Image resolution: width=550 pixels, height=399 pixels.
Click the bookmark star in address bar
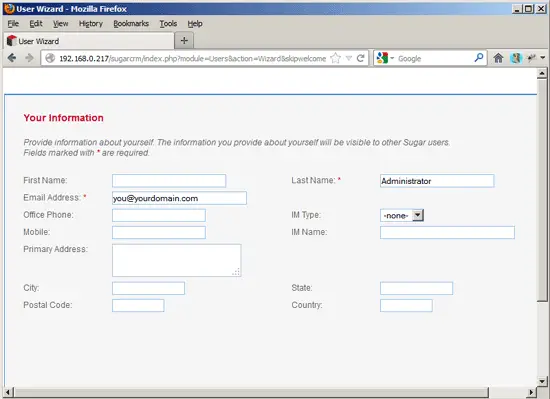pos(336,58)
